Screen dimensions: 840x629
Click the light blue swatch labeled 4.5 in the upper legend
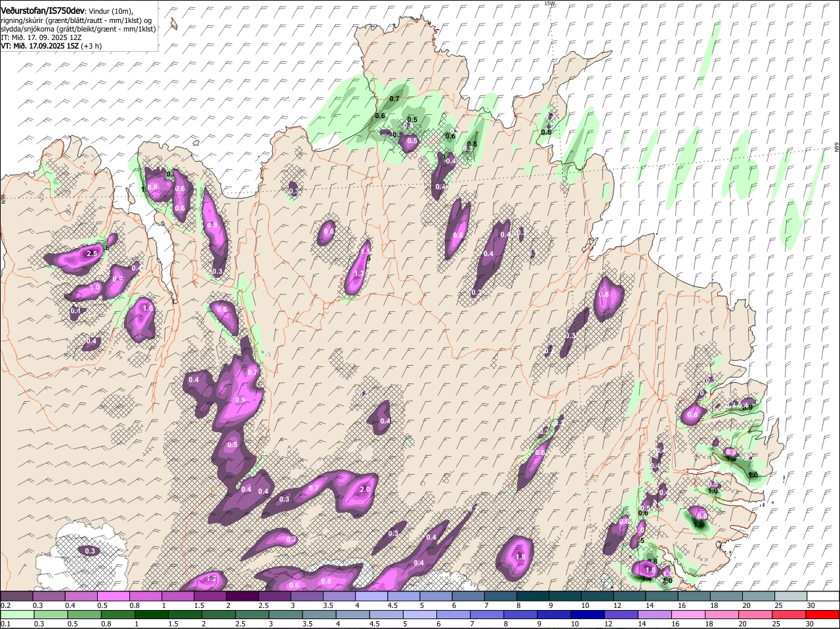404,596
